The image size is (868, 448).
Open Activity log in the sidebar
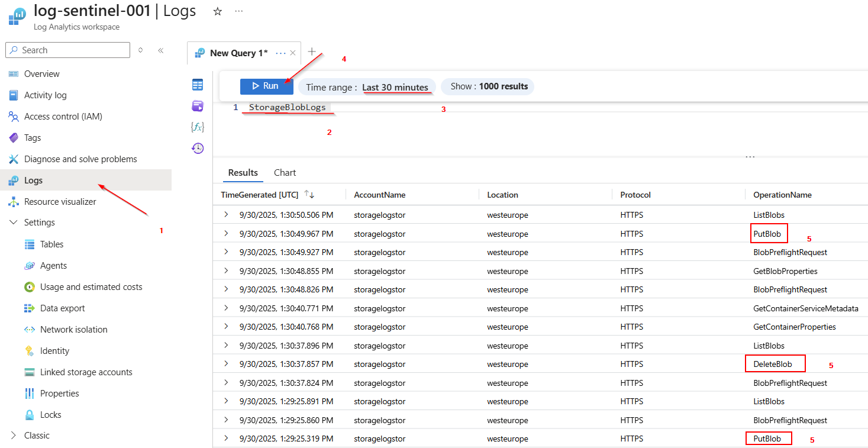click(45, 95)
